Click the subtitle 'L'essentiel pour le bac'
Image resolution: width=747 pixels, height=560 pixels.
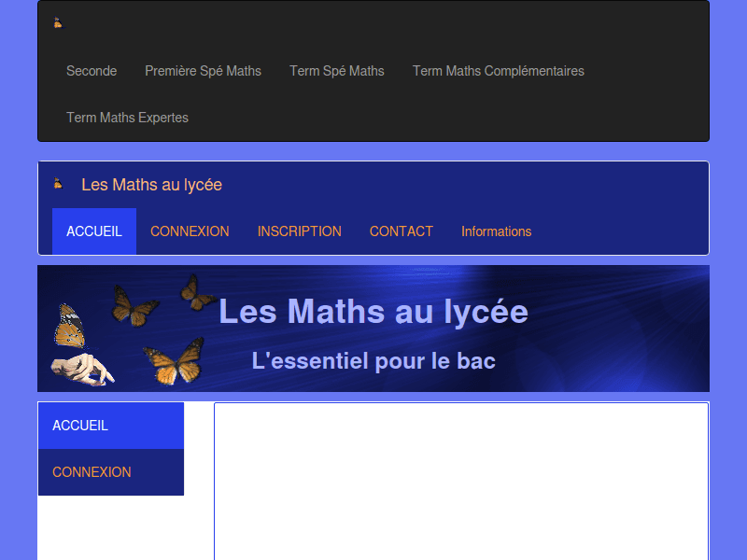373,360
